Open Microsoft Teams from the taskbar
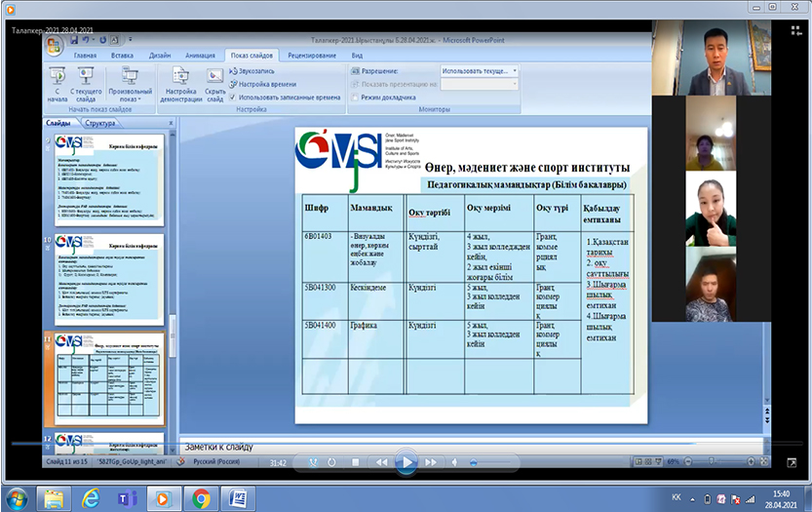The image size is (812, 512). pyautogui.click(x=127, y=499)
